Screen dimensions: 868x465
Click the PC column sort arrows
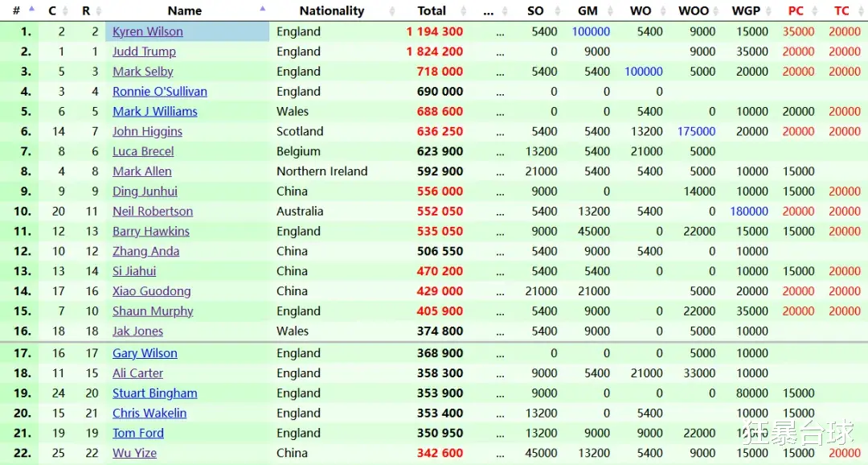(x=815, y=10)
